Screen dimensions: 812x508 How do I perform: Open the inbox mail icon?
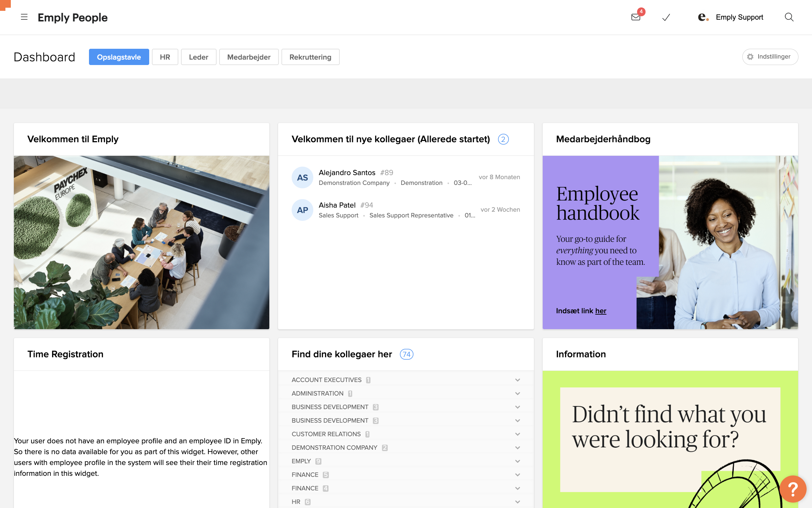[x=636, y=17]
